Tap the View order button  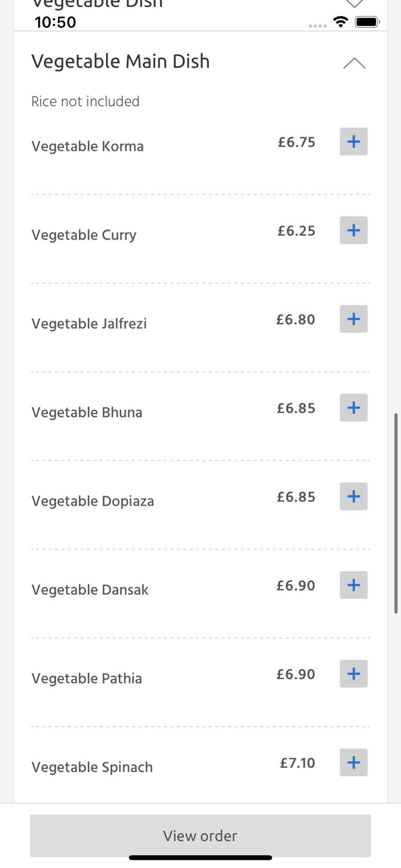point(200,836)
